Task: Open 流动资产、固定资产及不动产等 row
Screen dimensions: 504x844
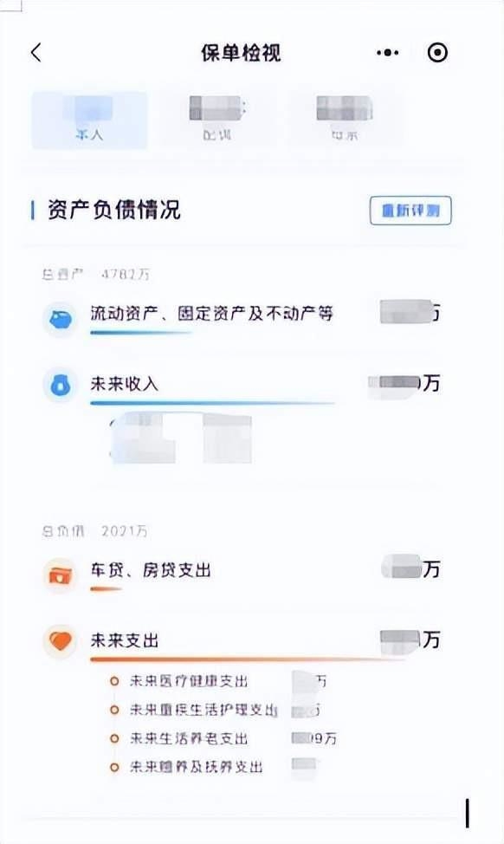Action: point(242,317)
